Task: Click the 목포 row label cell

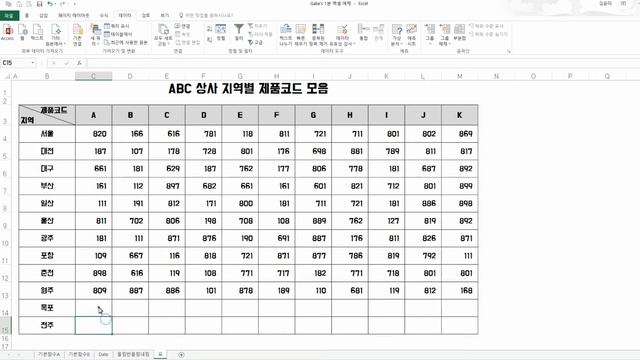Action: 47,308
